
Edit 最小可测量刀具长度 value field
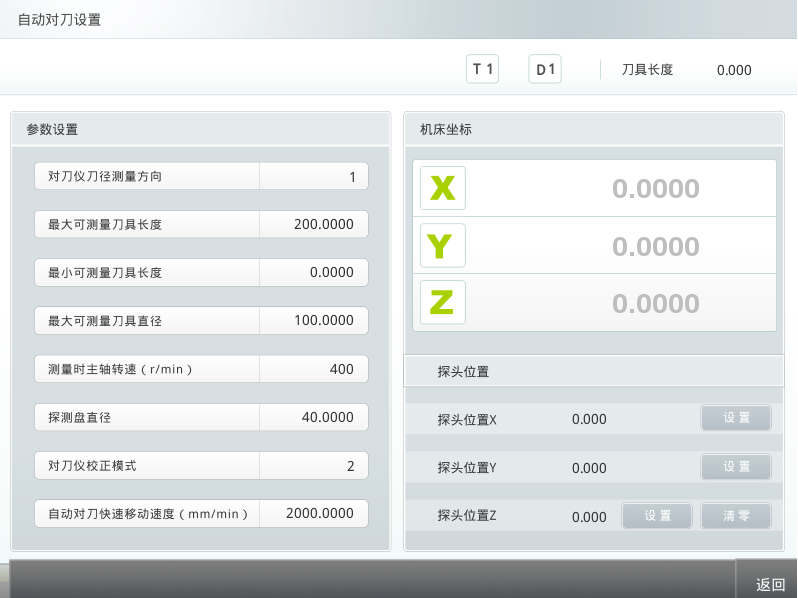(313, 273)
